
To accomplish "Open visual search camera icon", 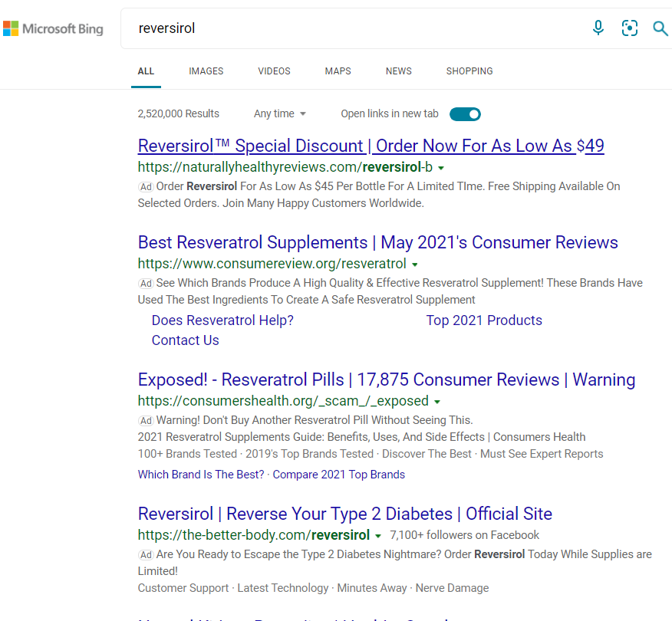I will (x=630, y=28).
